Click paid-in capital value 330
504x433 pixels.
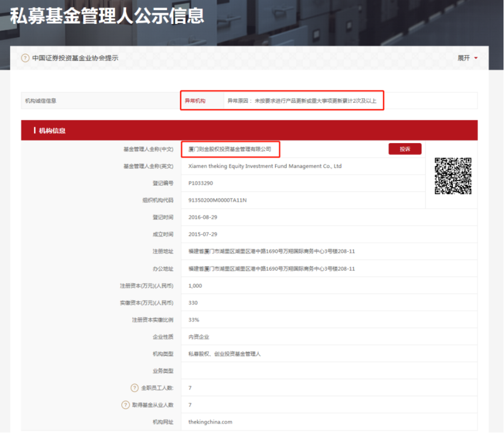coord(193,303)
